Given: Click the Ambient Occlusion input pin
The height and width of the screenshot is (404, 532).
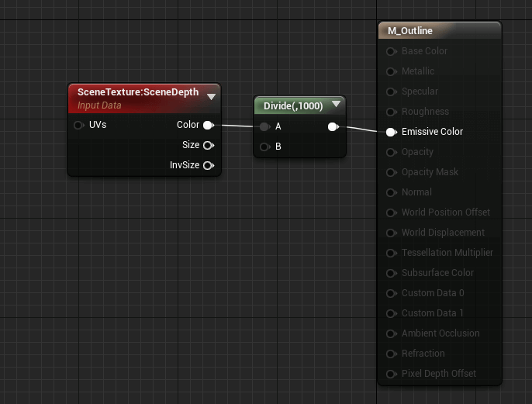Looking at the screenshot, I should [391, 333].
